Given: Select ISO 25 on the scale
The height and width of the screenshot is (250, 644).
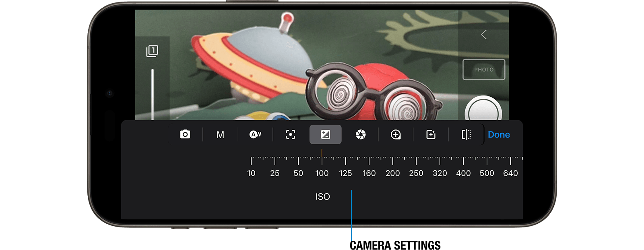Looking at the screenshot, I should click(275, 173).
